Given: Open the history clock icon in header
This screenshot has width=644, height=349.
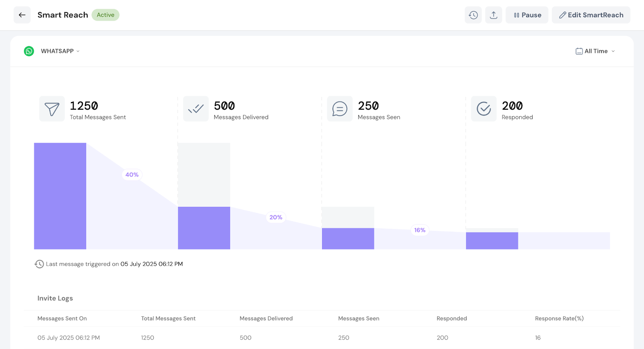Looking at the screenshot, I should click(473, 15).
